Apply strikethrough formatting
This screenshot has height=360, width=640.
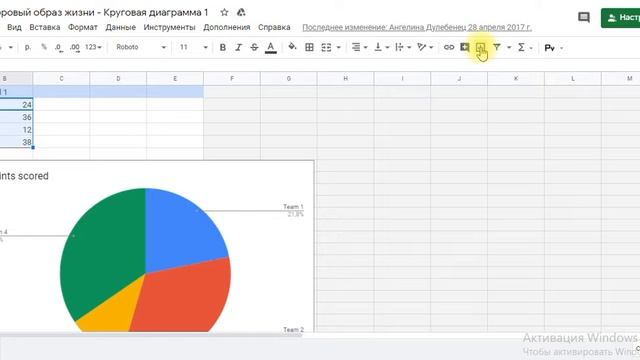[254, 47]
